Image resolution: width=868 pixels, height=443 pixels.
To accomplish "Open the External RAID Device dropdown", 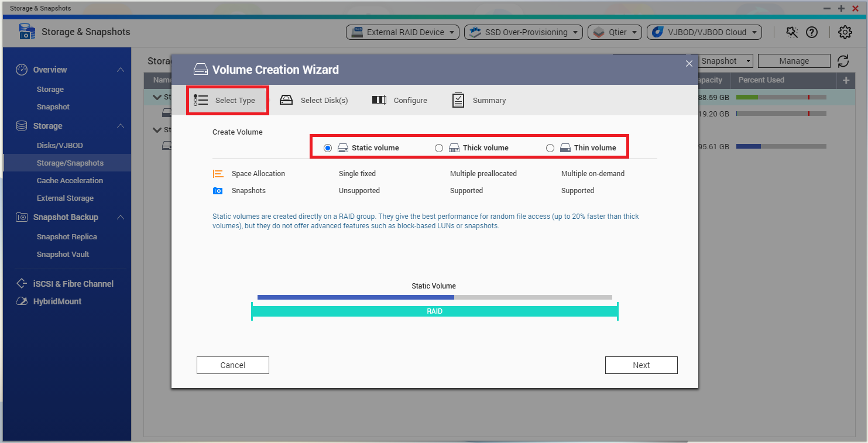I will coord(403,32).
